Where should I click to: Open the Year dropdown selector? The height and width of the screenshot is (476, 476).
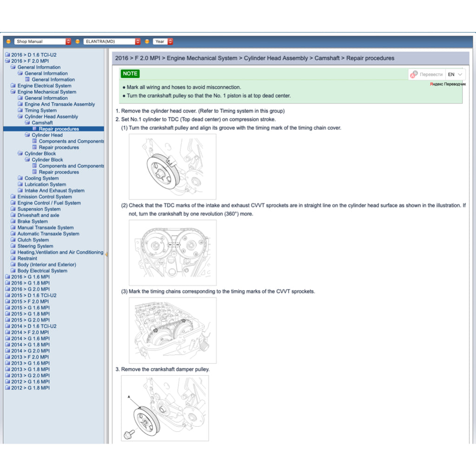[164, 41]
